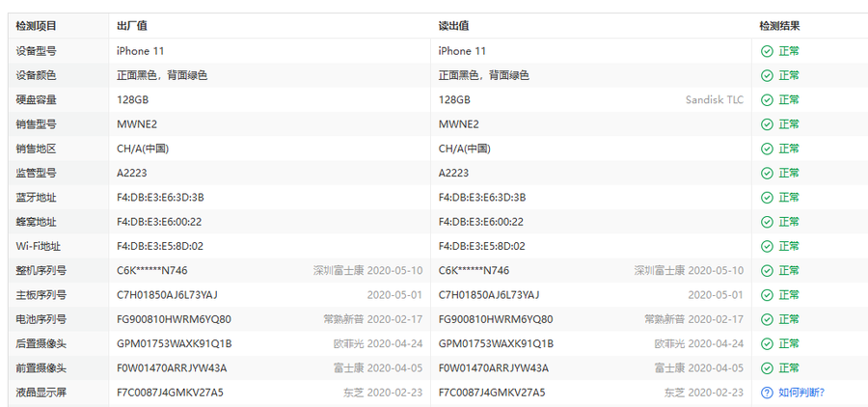868x407 pixels.
Task: Click factory date 2020-05-01 in 主板序列号 row
Action: [x=394, y=295]
